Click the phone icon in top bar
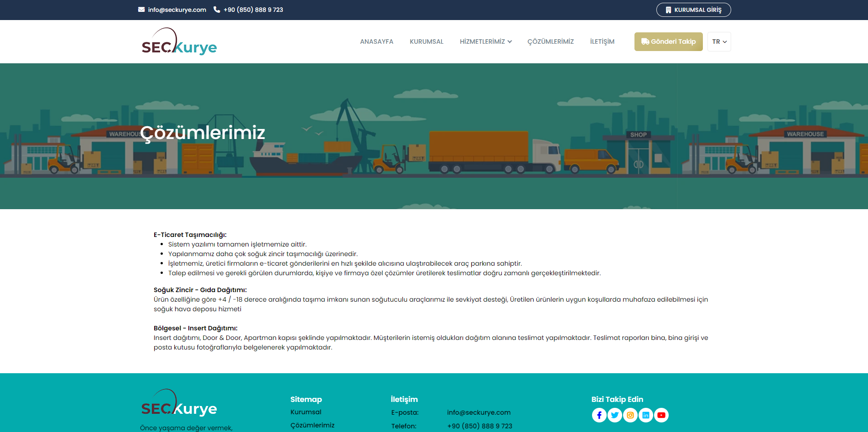Screen dimensions: 868x432 (x=217, y=10)
